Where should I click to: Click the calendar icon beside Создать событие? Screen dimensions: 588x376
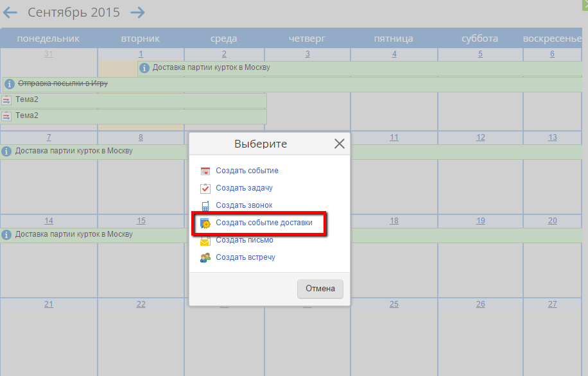coord(205,171)
